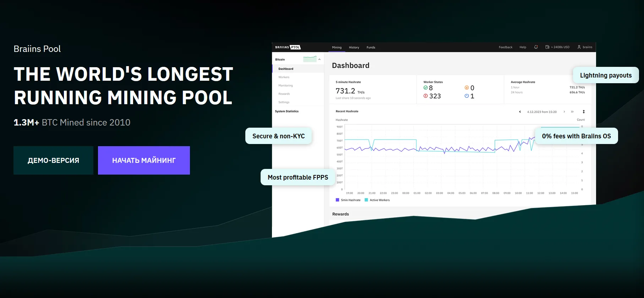Click the orange low-hashrate workers icon

pos(467,88)
